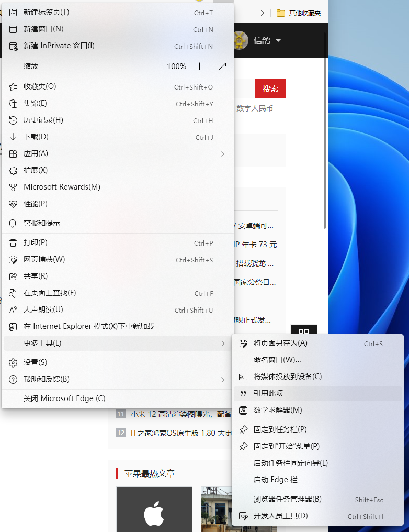
Task: Open the 信鸽 account dropdown arrow
Action: 278,40
